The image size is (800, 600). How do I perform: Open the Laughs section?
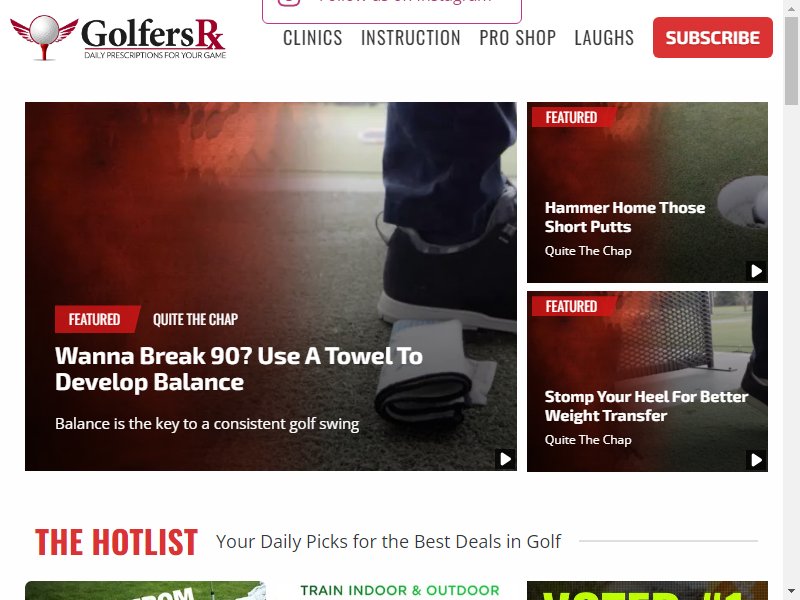click(604, 38)
